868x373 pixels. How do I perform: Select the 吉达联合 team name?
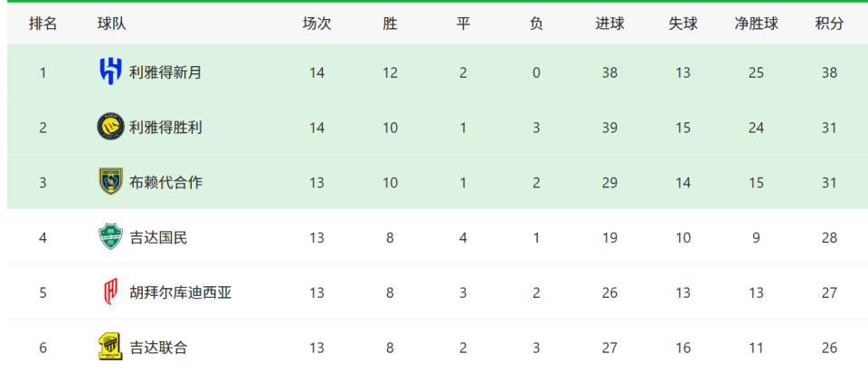click(158, 347)
